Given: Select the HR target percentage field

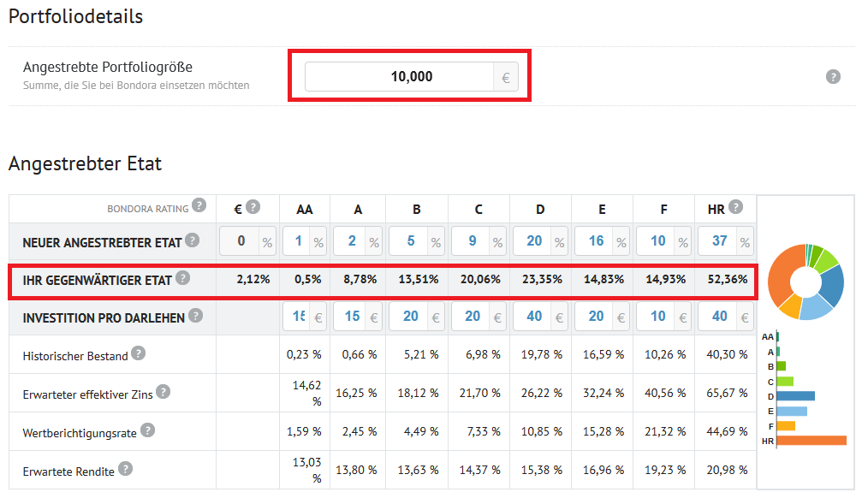Looking at the screenshot, I should 716,241.
